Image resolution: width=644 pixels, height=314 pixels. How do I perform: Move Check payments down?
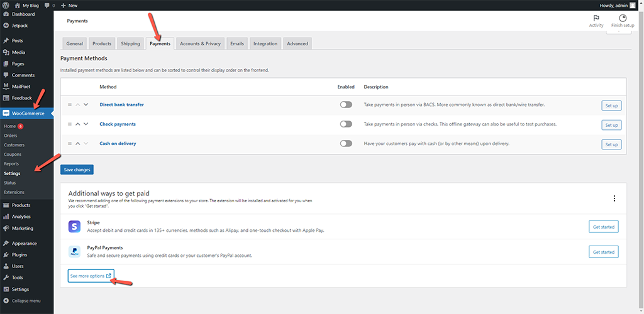(86, 124)
